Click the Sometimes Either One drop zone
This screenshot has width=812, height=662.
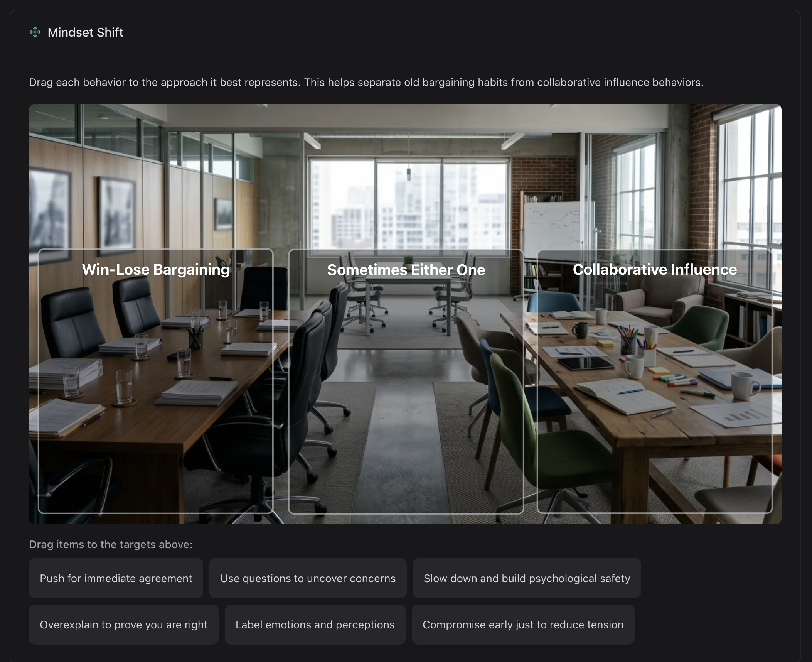tap(406, 381)
